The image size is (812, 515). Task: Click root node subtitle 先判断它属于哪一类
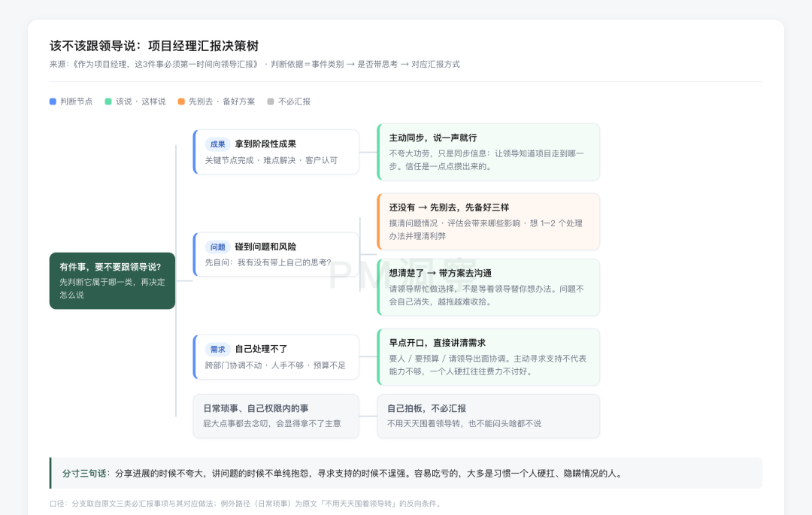click(x=112, y=288)
